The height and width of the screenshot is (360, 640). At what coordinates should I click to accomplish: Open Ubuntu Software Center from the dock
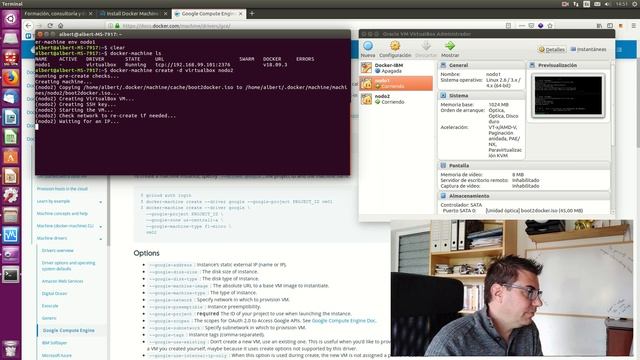[x=11, y=156]
